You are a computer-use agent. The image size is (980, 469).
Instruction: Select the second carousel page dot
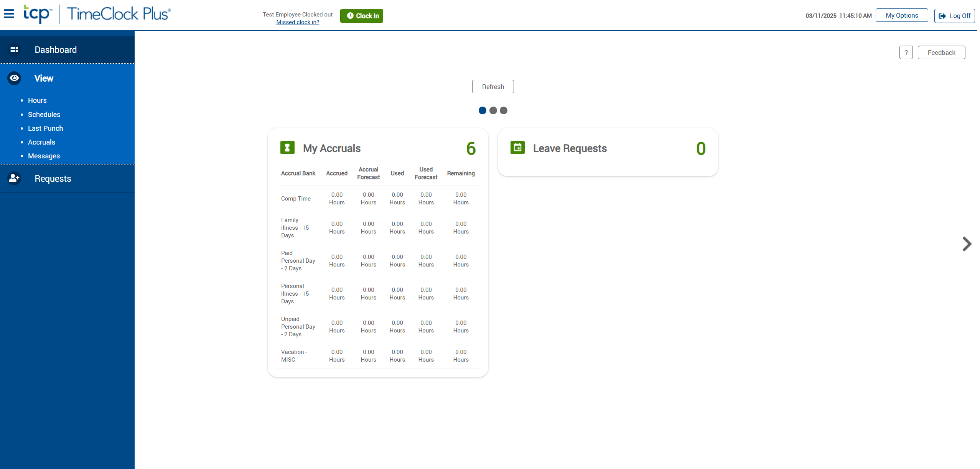493,110
